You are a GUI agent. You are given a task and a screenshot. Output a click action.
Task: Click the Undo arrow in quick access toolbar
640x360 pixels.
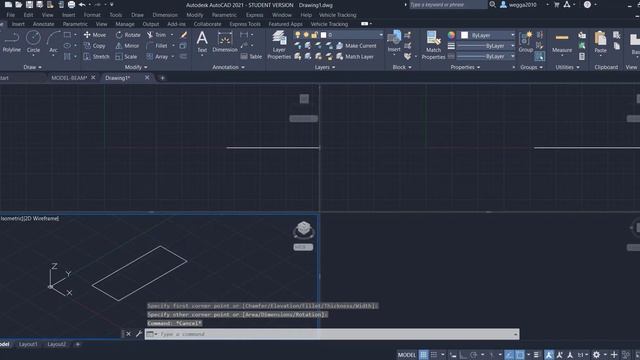click(82, 5)
